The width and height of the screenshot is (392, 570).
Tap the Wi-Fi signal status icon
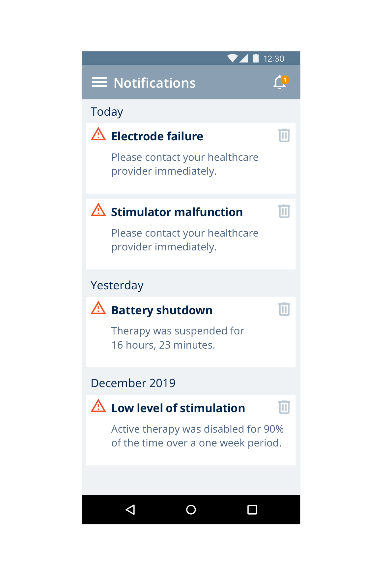coord(233,58)
